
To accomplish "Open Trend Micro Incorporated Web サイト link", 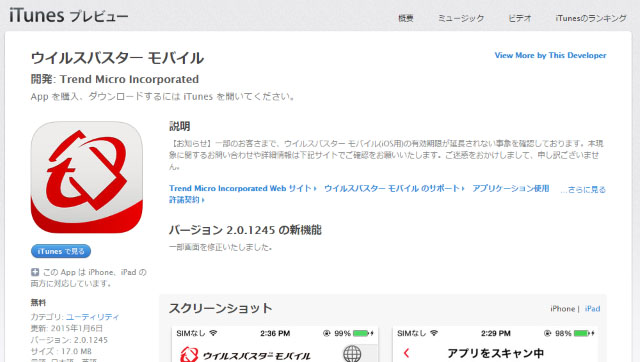I will click(243, 188).
